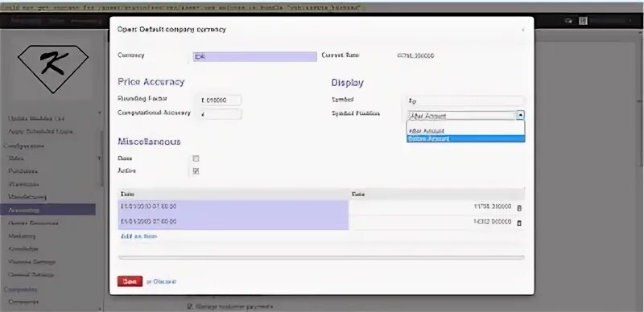Open Human Resources in the sidebar menu
This screenshot has width=644, height=312.
coord(33,223)
